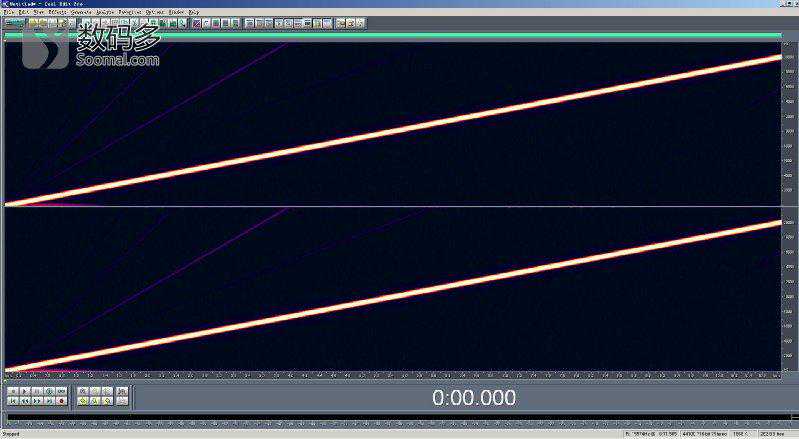
Task: Click the Zoom to Selection icon
Action: pyautogui.click(x=83, y=400)
